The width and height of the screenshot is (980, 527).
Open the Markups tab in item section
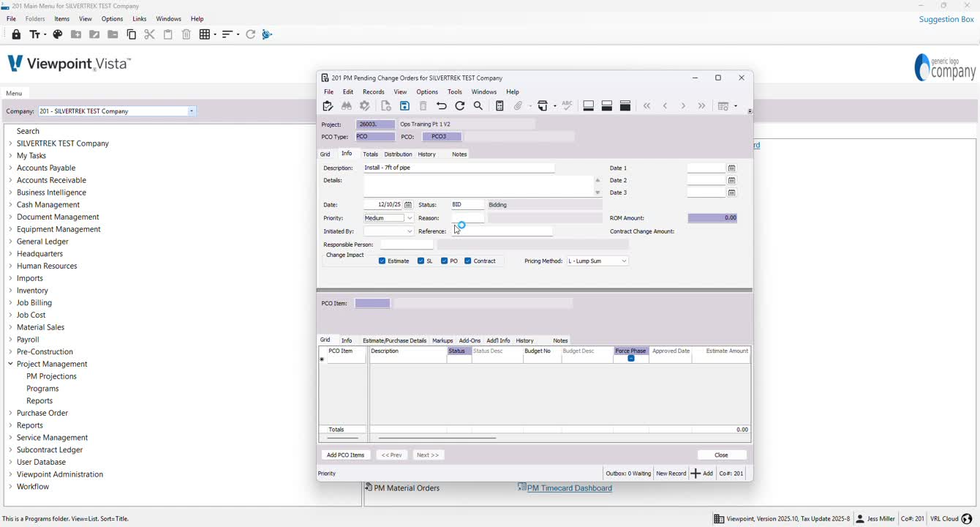(442, 340)
